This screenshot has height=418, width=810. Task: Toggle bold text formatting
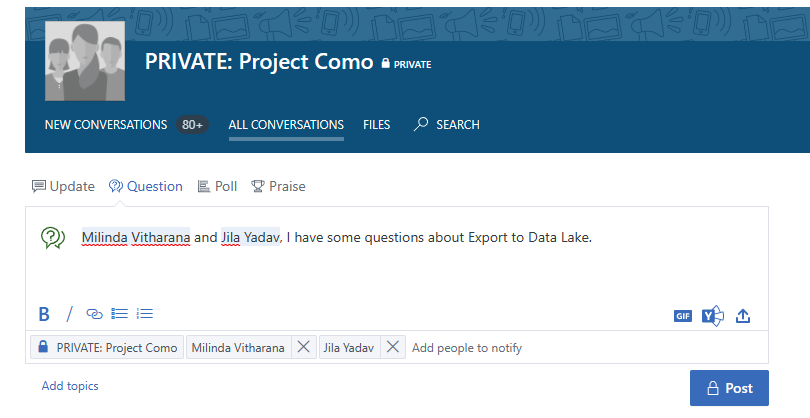point(44,314)
